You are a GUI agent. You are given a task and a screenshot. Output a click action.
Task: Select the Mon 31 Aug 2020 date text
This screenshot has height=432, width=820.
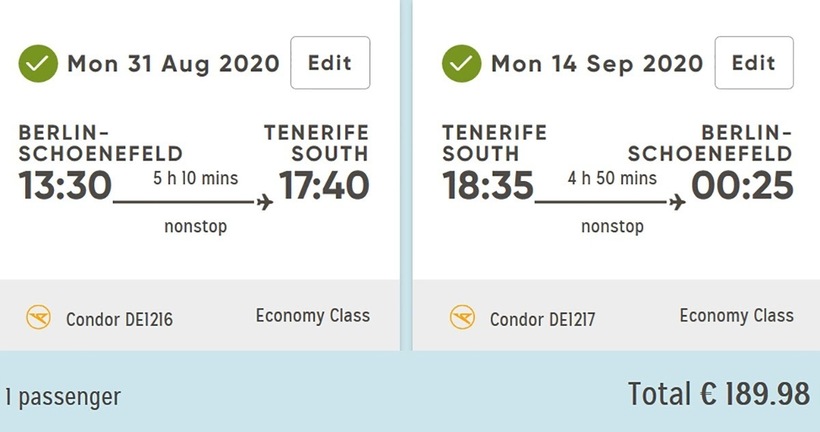[x=173, y=65]
